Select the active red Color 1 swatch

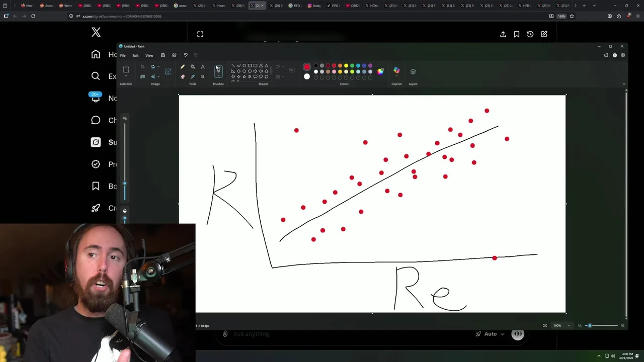307,67
